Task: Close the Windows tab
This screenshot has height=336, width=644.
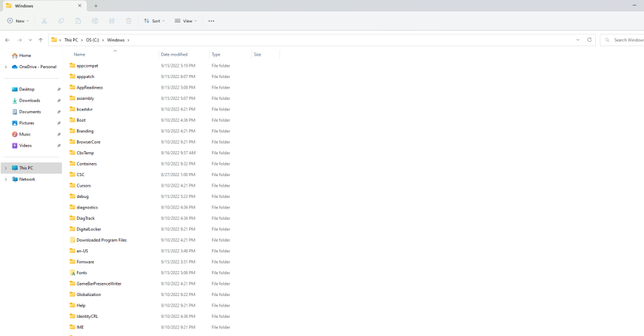Action: [79, 6]
